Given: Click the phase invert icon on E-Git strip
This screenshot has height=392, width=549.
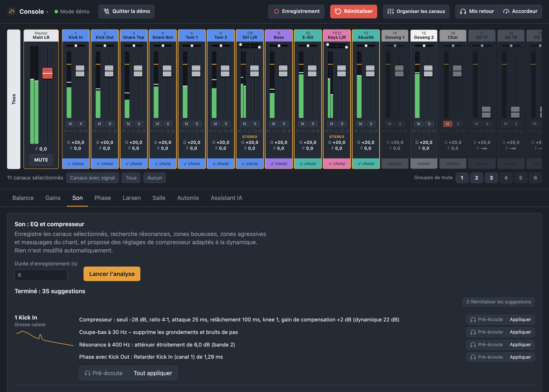Looking at the screenshot, I should point(318,131).
